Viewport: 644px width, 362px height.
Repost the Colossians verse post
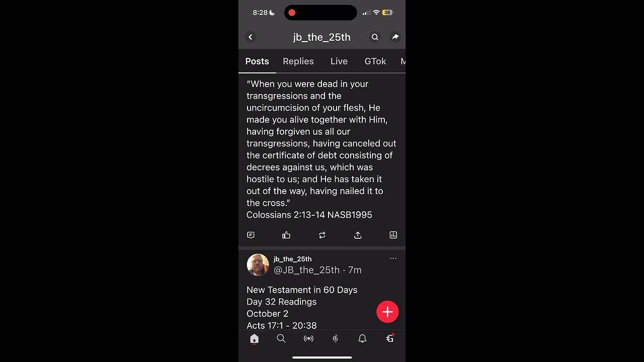coord(322,235)
